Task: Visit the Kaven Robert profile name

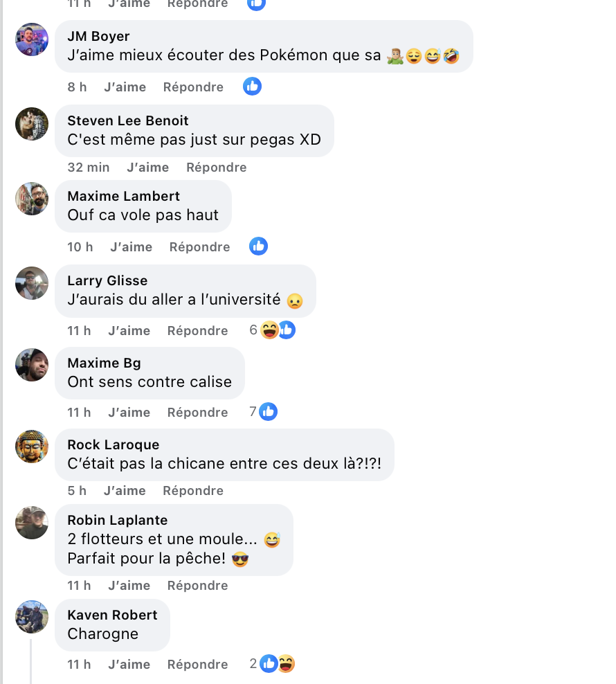Action: pyautogui.click(x=113, y=615)
